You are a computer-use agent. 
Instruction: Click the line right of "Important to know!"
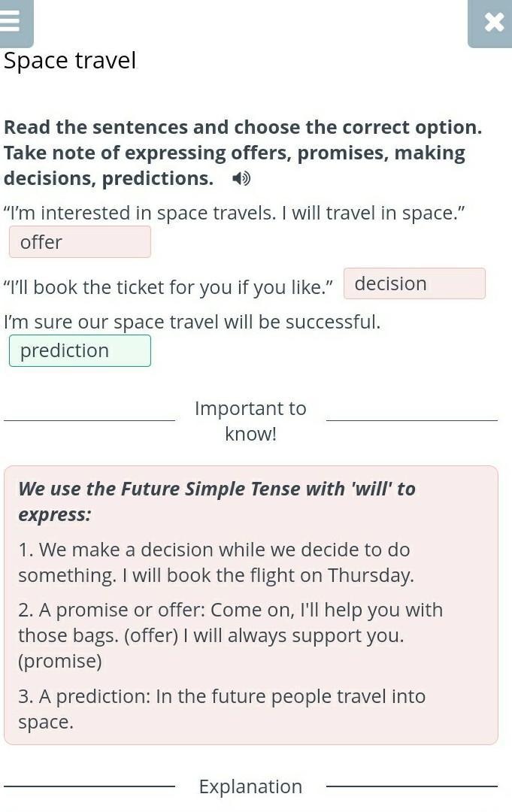(412, 421)
